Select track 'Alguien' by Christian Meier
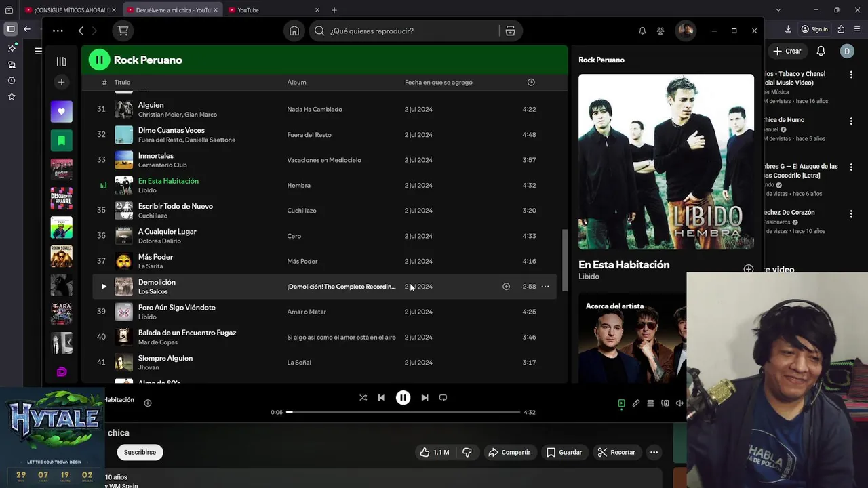Viewport: 868px width, 488px height. 151,105
